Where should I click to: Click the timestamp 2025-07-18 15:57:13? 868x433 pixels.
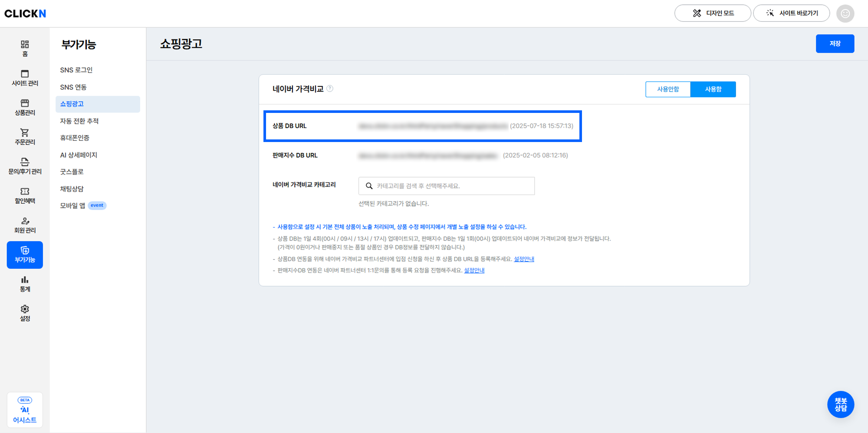point(541,126)
